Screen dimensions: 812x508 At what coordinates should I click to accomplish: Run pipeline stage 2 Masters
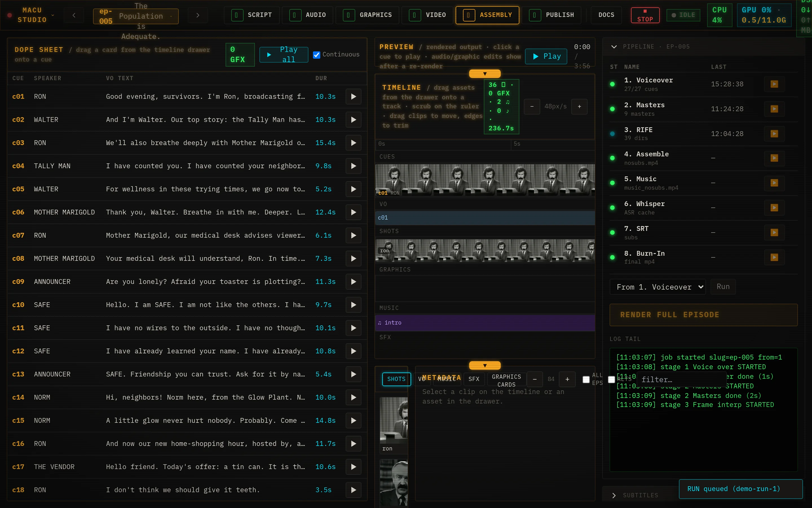click(774, 109)
